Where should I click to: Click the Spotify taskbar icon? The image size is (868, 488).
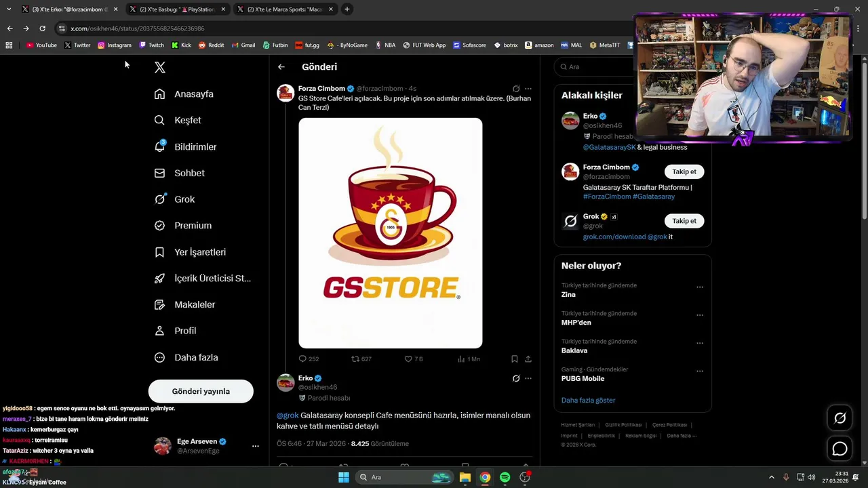tap(505, 477)
